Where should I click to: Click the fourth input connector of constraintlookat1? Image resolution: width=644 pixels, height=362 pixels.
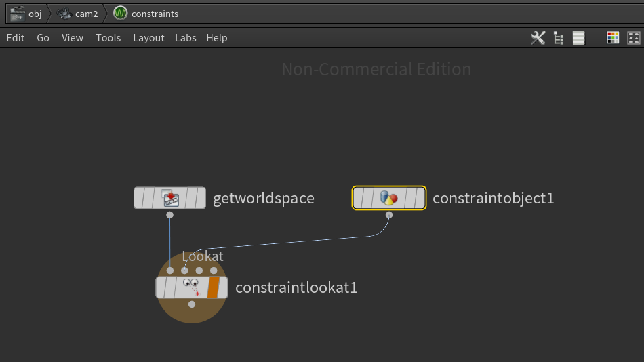point(214,270)
